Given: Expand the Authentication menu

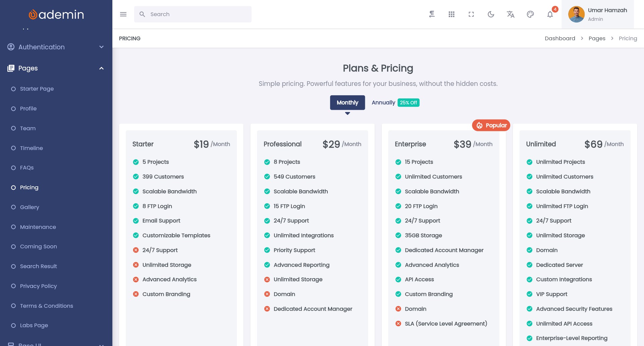Looking at the screenshot, I should pyautogui.click(x=56, y=47).
